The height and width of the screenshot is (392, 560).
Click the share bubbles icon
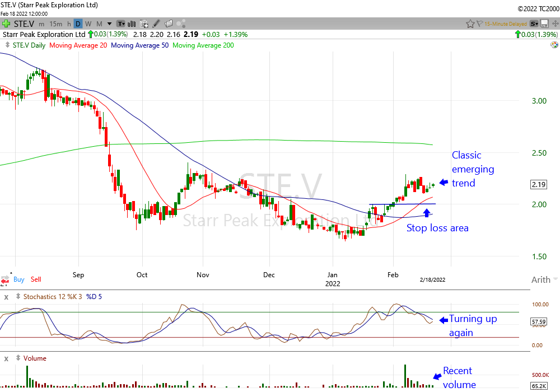pos(181,24)
